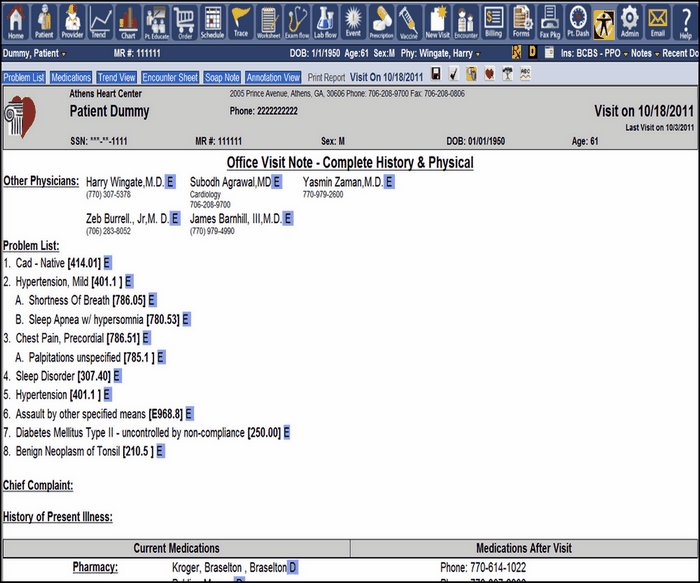
Task: Click the document icon next to Ins
Action: (549, 52)
